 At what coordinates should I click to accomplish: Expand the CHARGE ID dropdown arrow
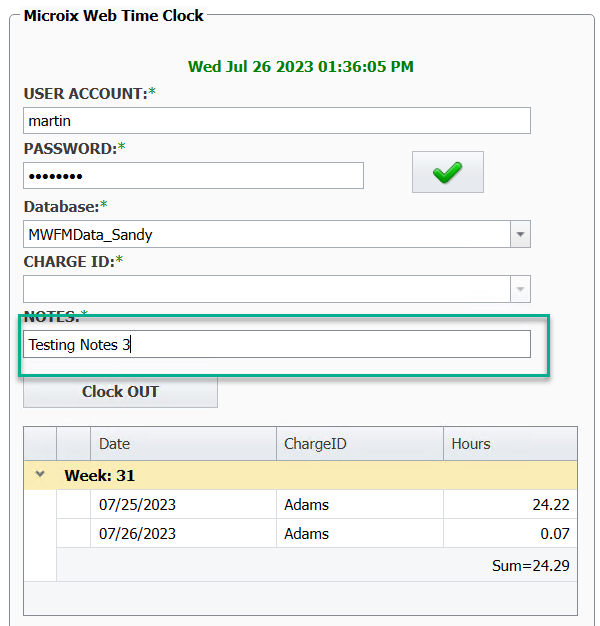tap(520, 289)
